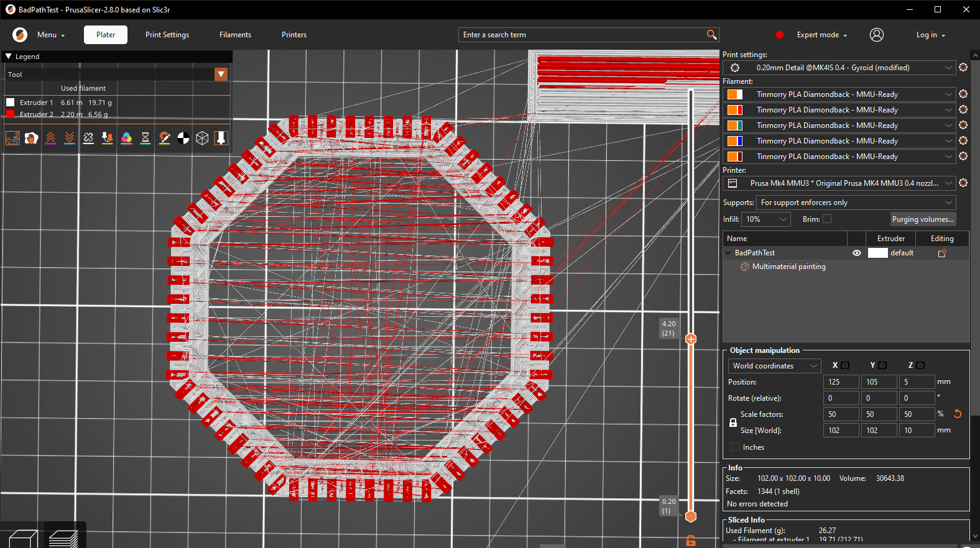Viewport: 980px width, 548px height.
Task: Open print settings gear icon beside 0.20mm Detail
Action: [x=963, y=67]
